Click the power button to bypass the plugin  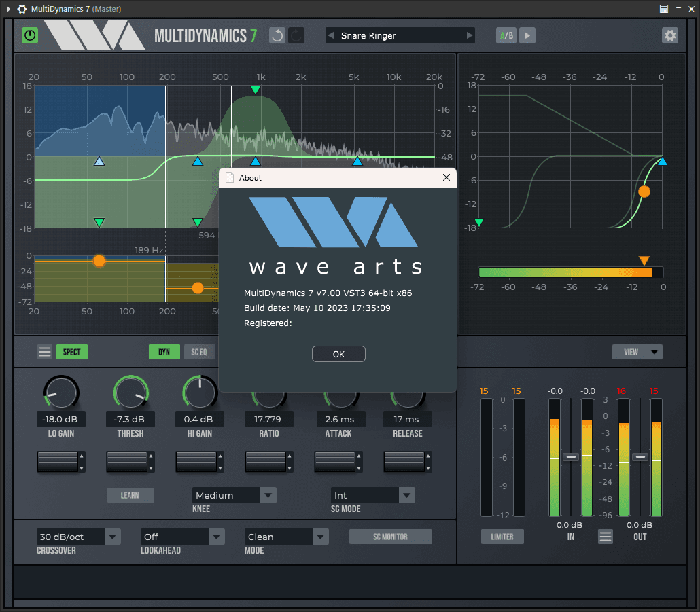coord(29,35)
